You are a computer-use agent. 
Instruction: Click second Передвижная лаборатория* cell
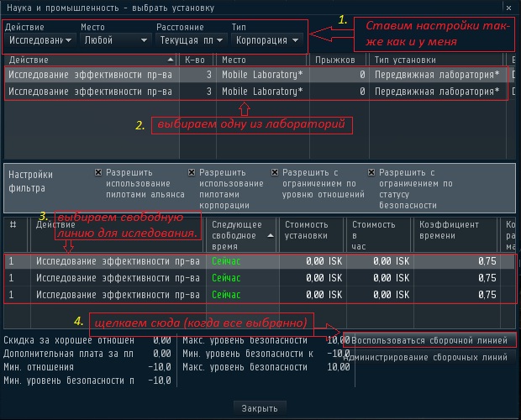[437, 92]
